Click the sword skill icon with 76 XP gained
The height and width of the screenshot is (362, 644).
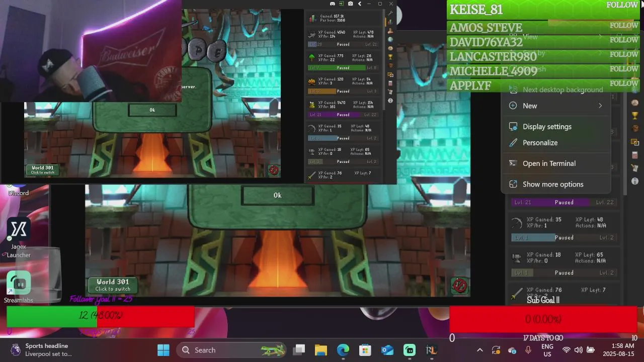(312, 175)
